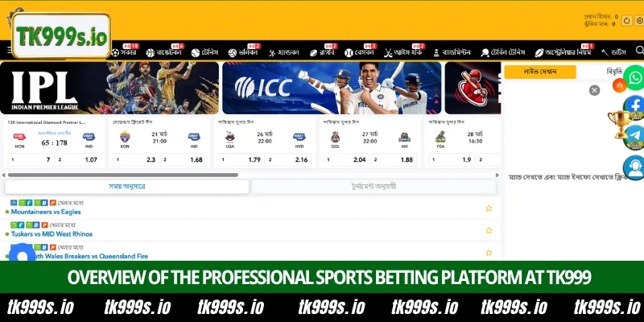
Task: Select the লাইভ দেখান tab in right panel
Action: 540,72
